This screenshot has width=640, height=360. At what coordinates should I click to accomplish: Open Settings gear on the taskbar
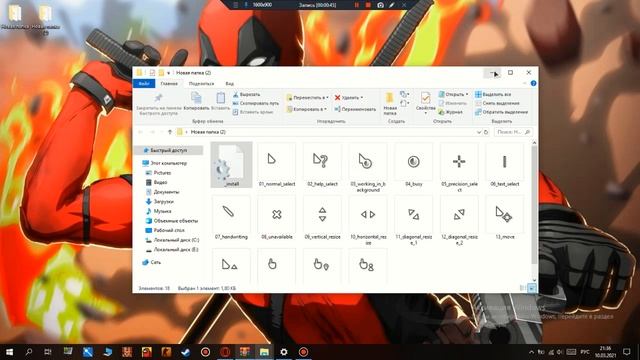tap(284, 352)
